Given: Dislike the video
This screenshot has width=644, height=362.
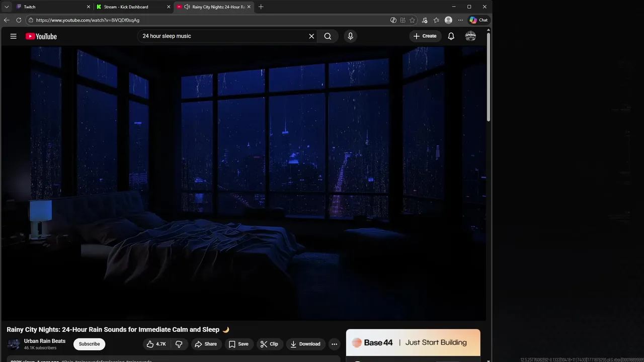Looking at the screenshot, I should pyautogui.click(x=179, y=344).
